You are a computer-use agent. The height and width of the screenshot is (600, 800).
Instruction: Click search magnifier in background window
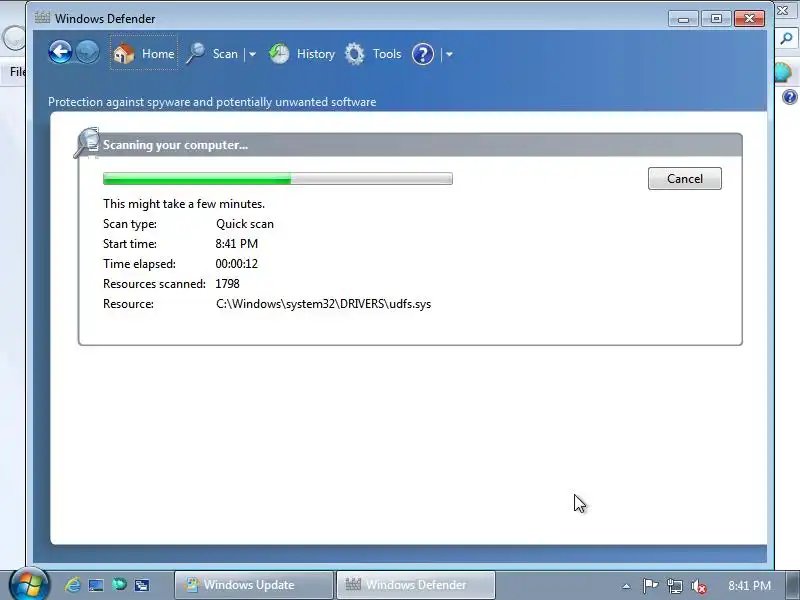[787, 39]
